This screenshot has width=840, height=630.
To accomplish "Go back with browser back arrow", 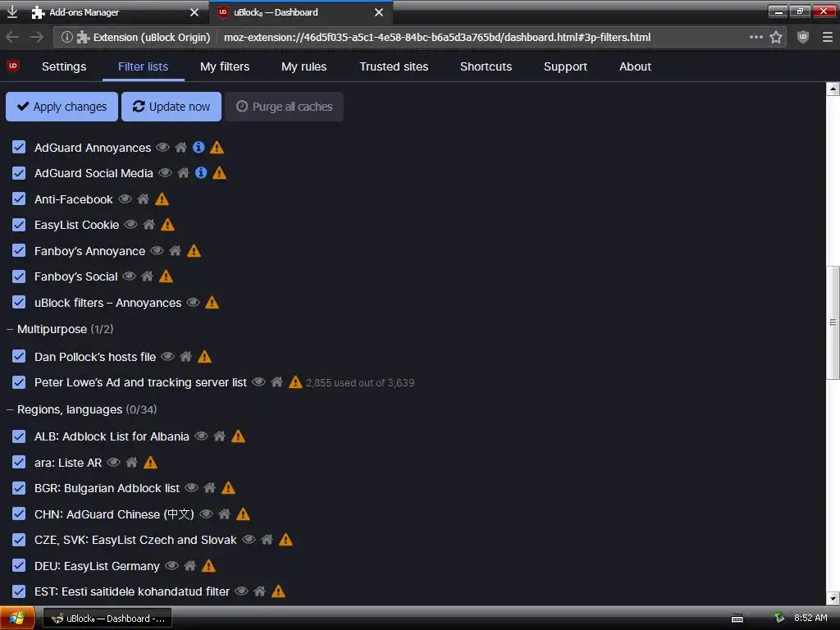I will click(x=12, y=37).
